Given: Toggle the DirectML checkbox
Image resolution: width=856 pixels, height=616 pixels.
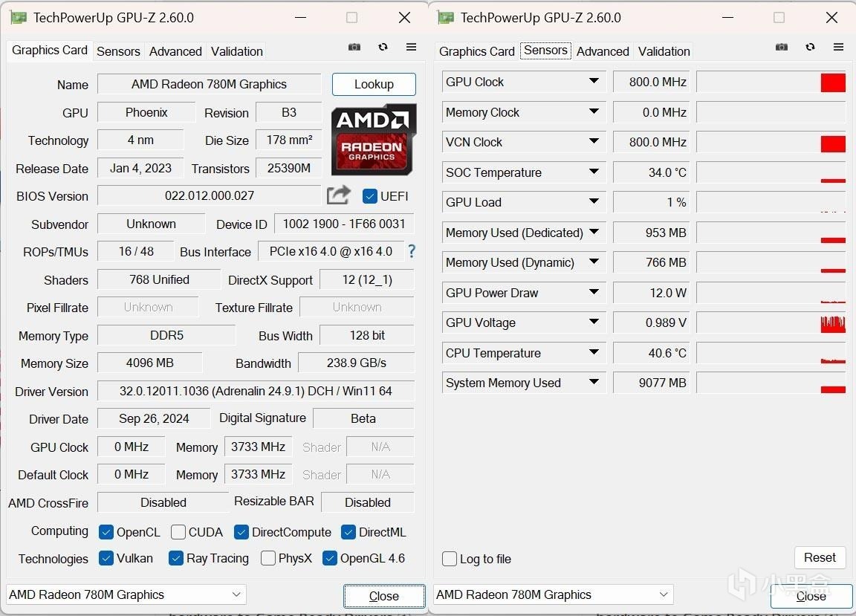Looking at the screenshot, I should click(348, 532).
